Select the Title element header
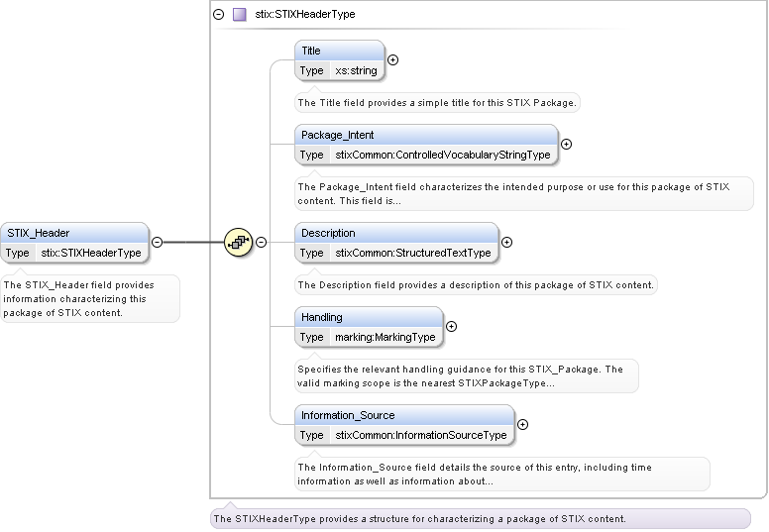 pos(339,51)
